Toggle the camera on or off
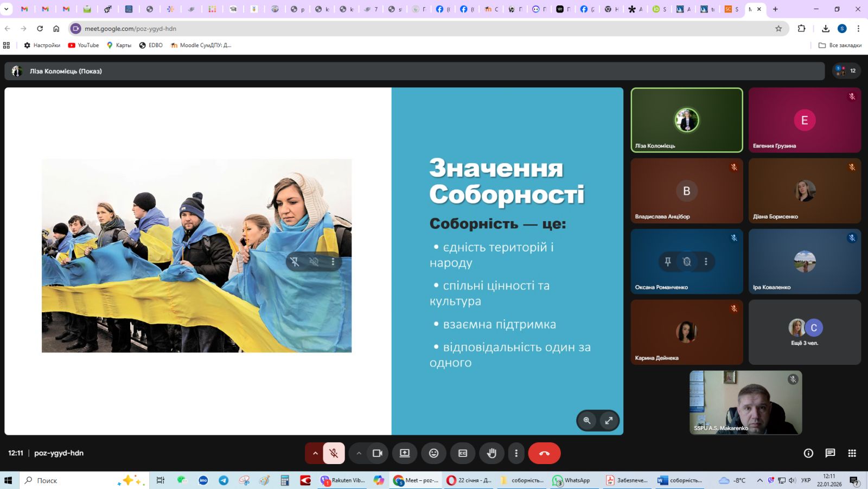The image size is (868, 489). (x=377, y=453)
